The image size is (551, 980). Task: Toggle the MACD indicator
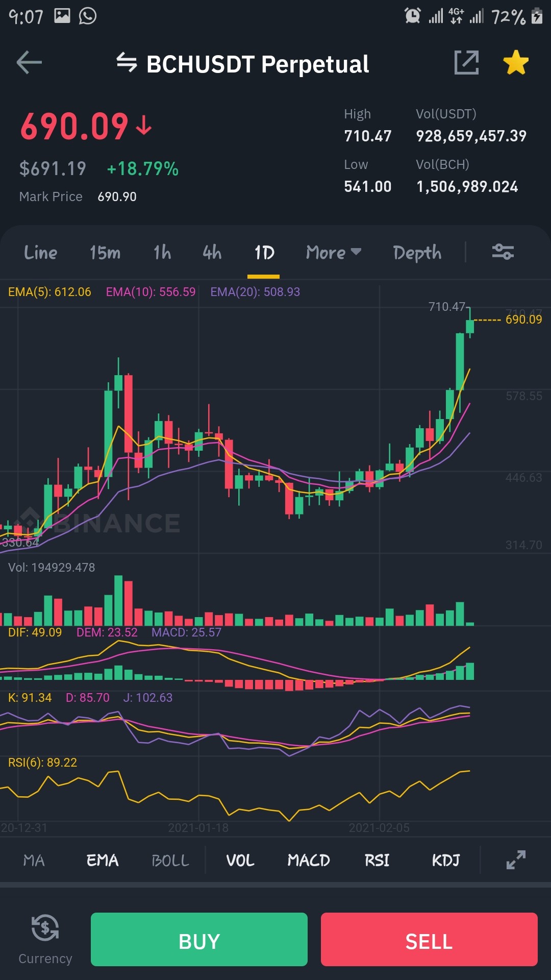tap(309, 861)
